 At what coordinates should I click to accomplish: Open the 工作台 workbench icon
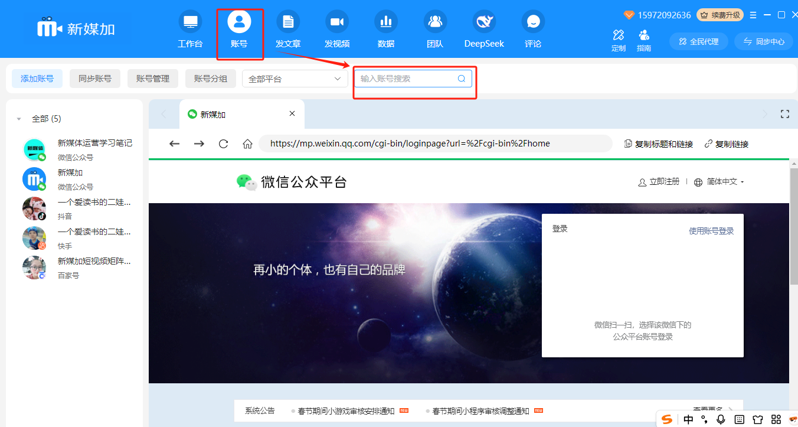click(190, 22)
